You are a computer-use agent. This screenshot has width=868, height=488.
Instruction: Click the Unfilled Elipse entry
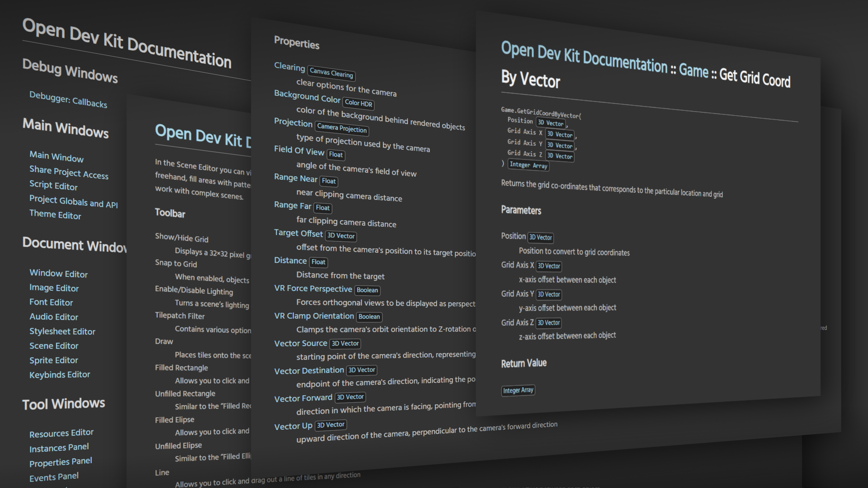pyautogui.click(x=178, y=446)
